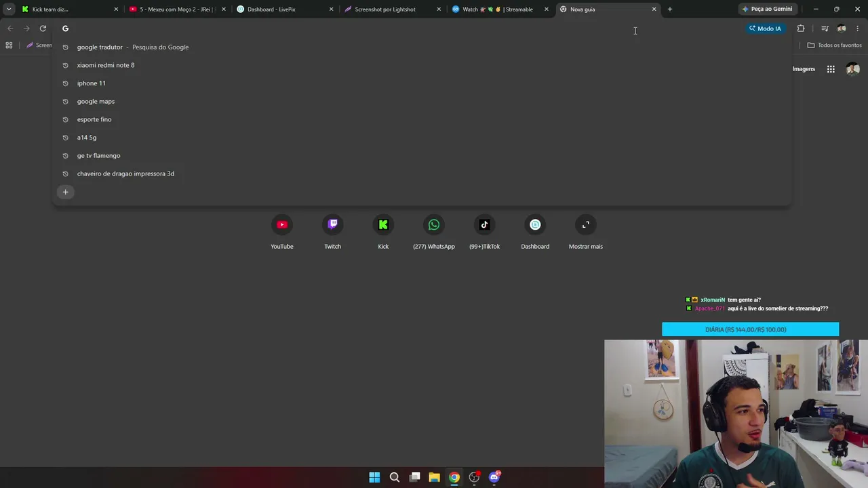The image size is (868, 488).
Task: Select the 'a14 5g' suggestion
Action: click(422, 138)
